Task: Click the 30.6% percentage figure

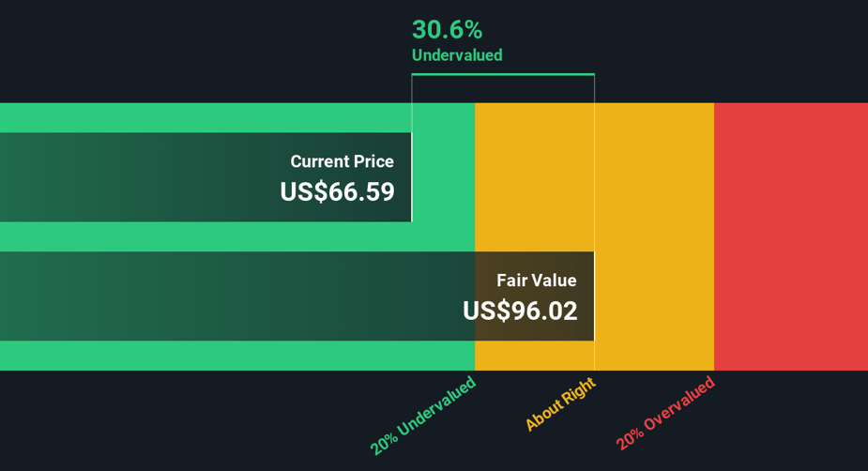Action: [x=447, y=30]
